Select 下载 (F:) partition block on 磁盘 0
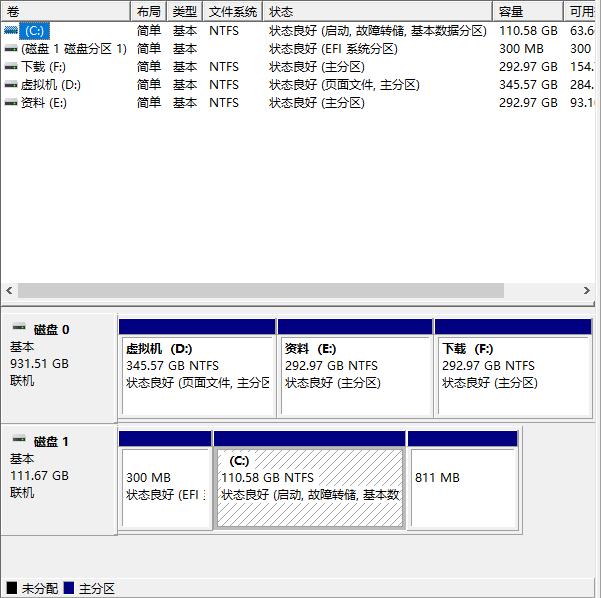Image resolution: width=601 pixels, height=598 pixels. click(513, 368)
